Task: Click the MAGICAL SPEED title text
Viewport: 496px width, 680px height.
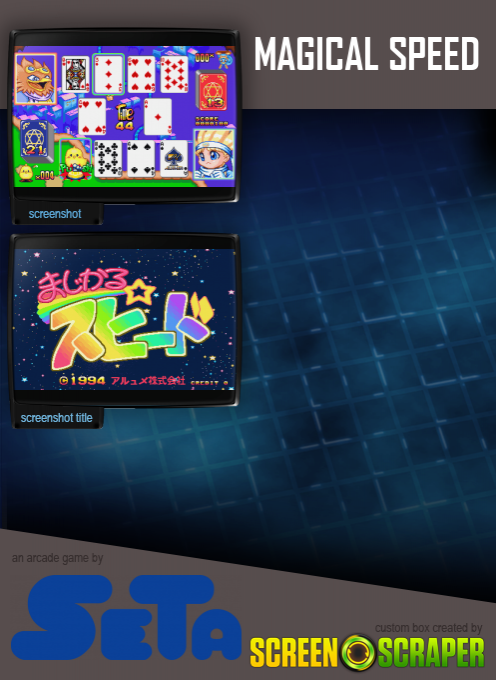Action: 366,54
